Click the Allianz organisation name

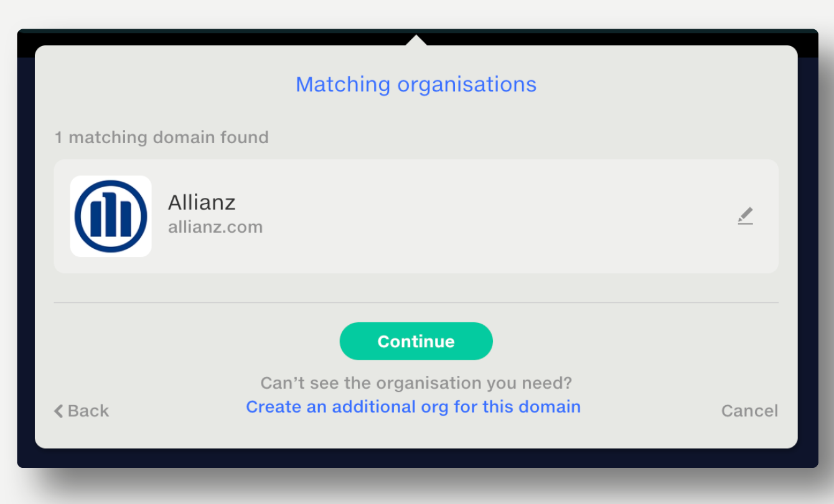[202, 202]
